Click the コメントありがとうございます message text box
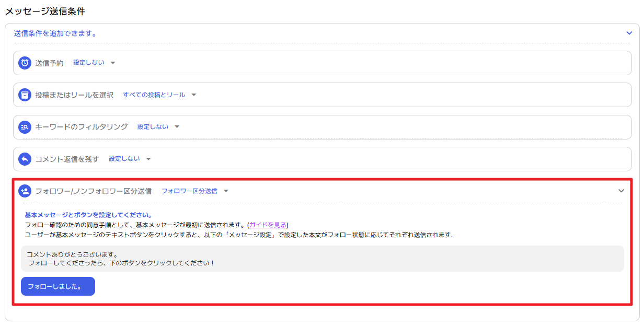This screenshot has height=326, width=644. tap(323, 259)
